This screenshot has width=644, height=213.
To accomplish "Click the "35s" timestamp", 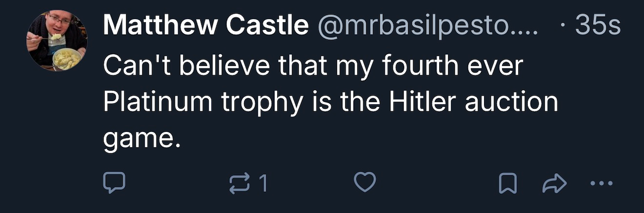I will (598, 26).
